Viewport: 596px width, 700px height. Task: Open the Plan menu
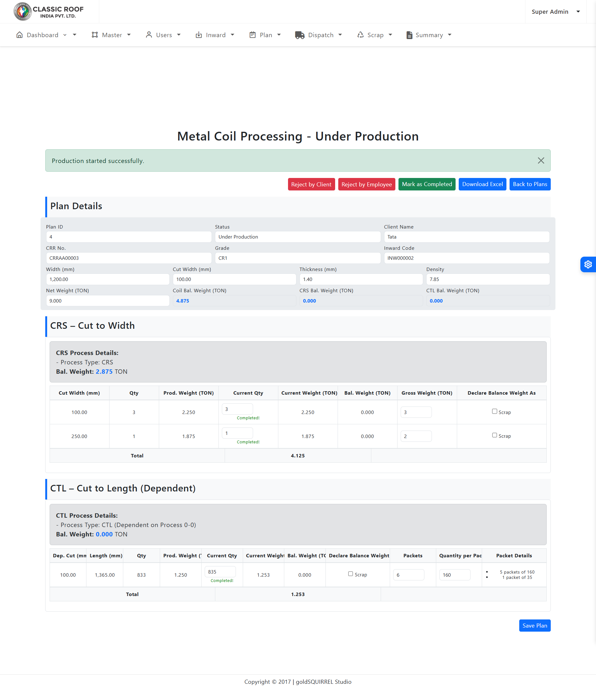[x=266, y=35]
